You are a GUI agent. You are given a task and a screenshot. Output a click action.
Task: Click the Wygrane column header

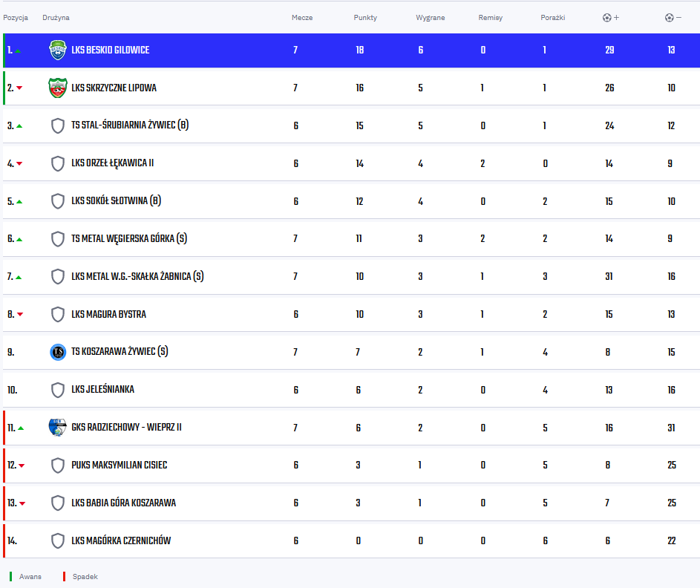tap(431, 17)
